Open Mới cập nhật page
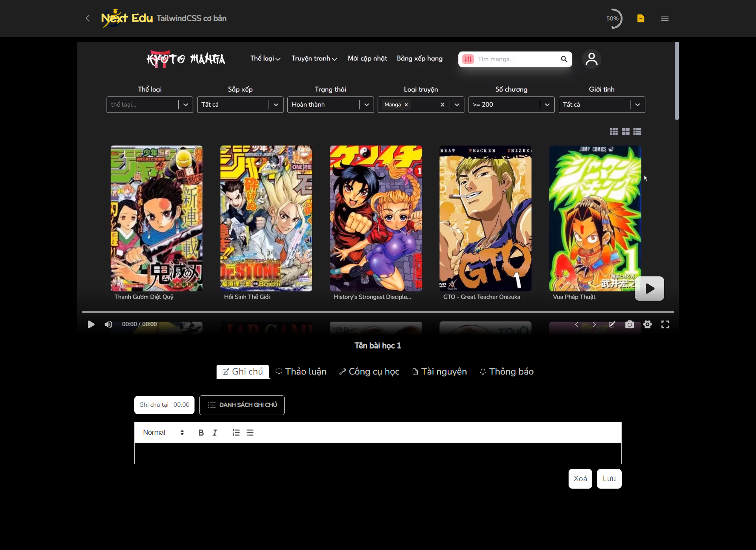 [x=367, y=58]
